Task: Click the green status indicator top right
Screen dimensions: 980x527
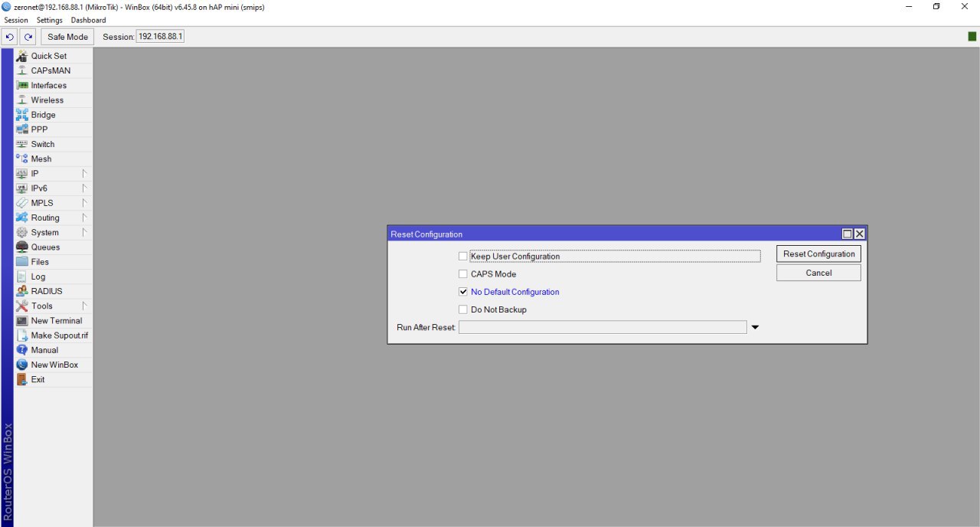Action: [972, 37]
